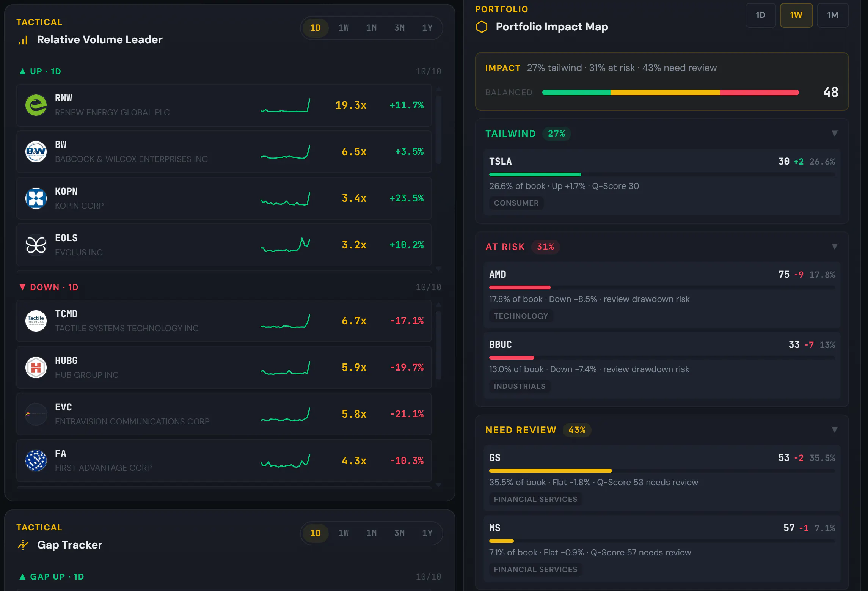The height and width of the screenshot is (591, 868).
Task: Switch Portfolio Impact Map to 1W
Action: coord(796,15)
